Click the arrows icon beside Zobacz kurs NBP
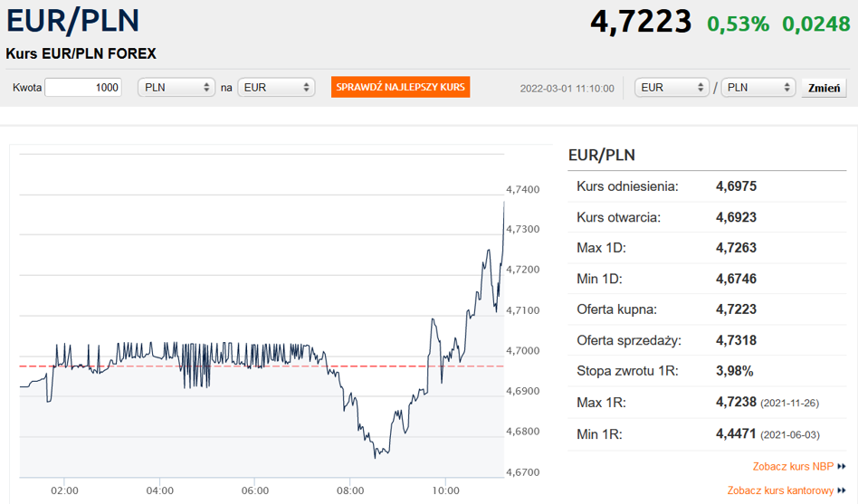 point(842,467)
